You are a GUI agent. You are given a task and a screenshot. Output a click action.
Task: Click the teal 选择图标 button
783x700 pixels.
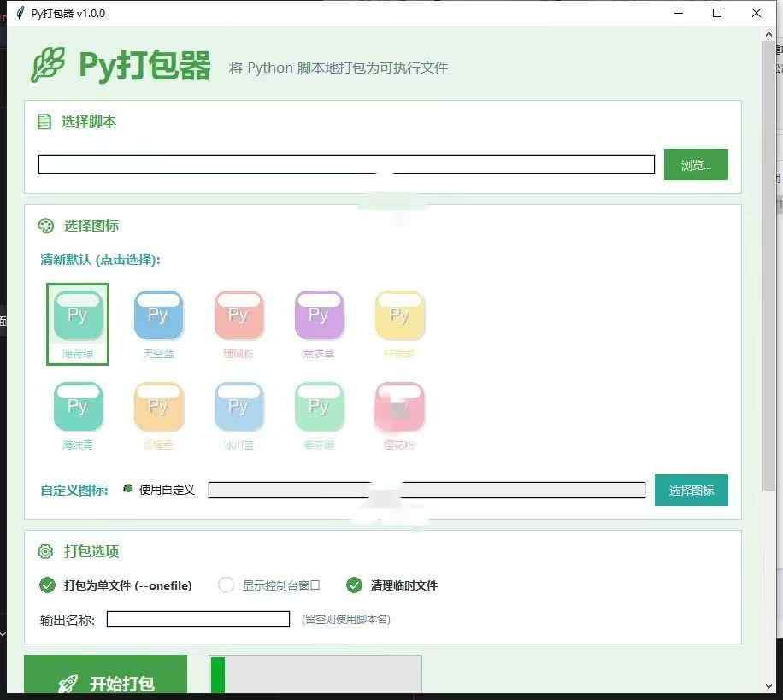tap(692, 490)
